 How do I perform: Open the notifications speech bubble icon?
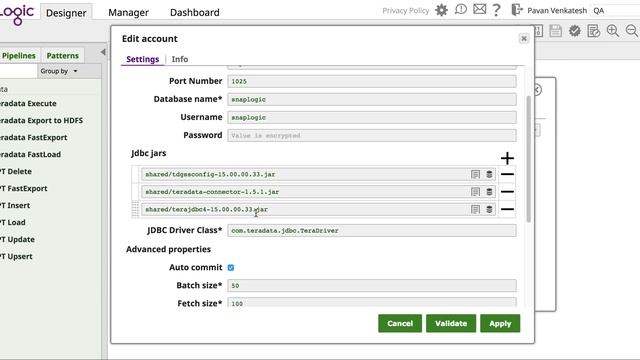click(461, 9)
